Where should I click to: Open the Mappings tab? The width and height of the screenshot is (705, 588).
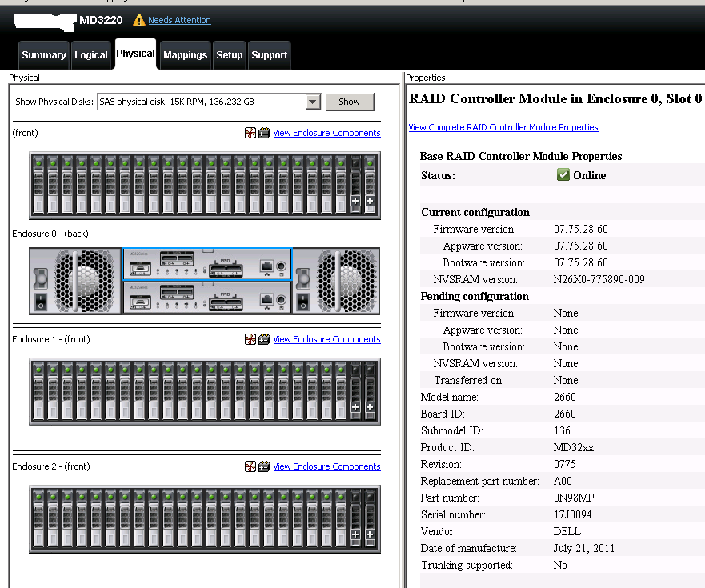coord(185,54)
